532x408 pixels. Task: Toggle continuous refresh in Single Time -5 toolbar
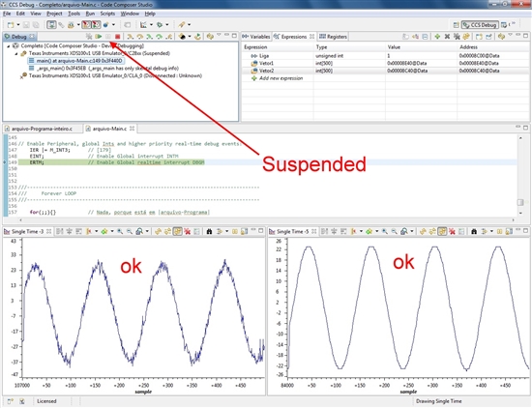pyautogui.click(x=442, y=232)
